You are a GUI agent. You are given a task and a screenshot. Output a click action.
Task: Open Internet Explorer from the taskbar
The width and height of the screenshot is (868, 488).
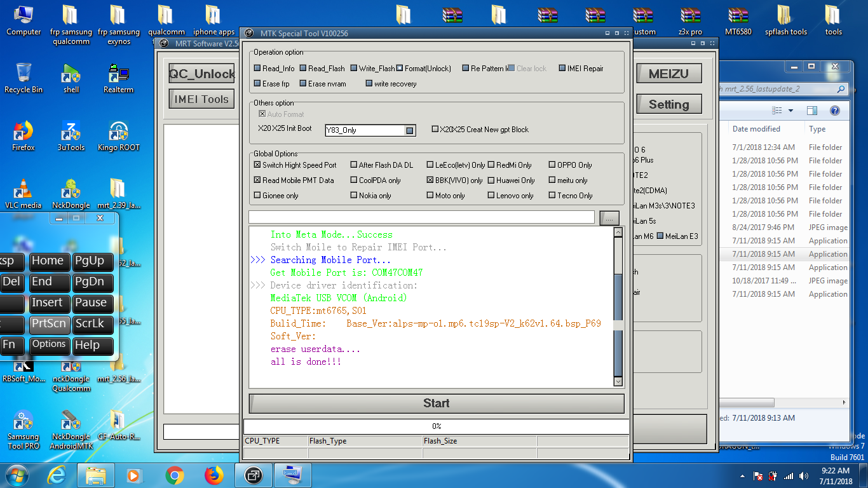pyautogui.click(x=57, y=475)
